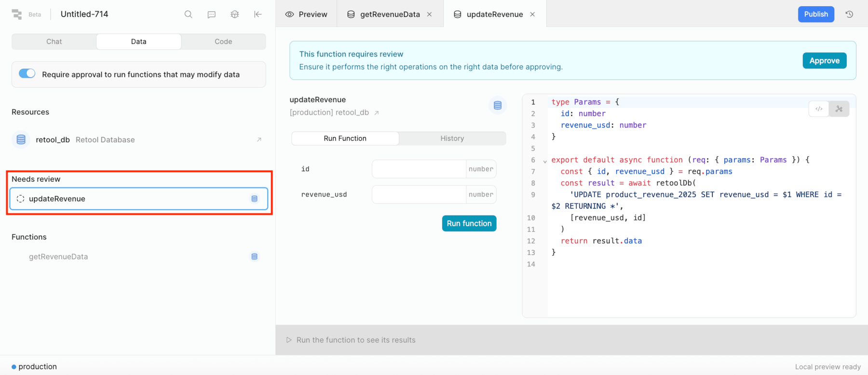Viewport: 868px width, 375px height.
Task: Open the debug bug icon
Action: 235,14
